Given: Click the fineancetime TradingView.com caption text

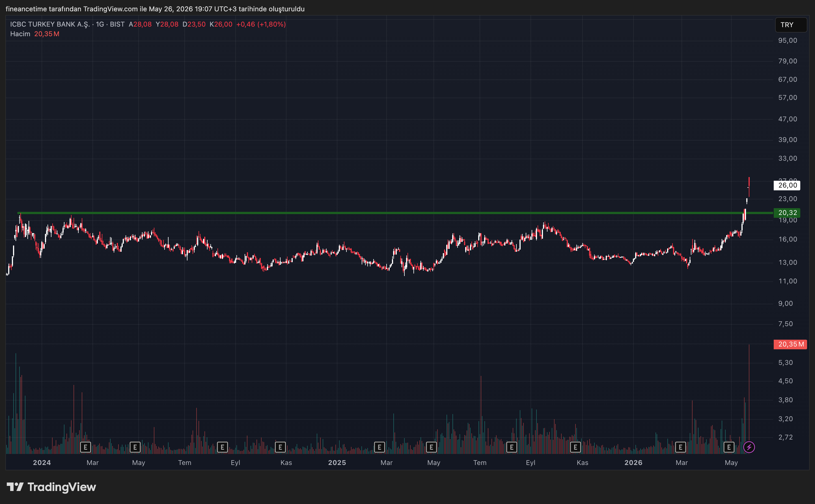Looking at the screenshot, I should (155, 9).
